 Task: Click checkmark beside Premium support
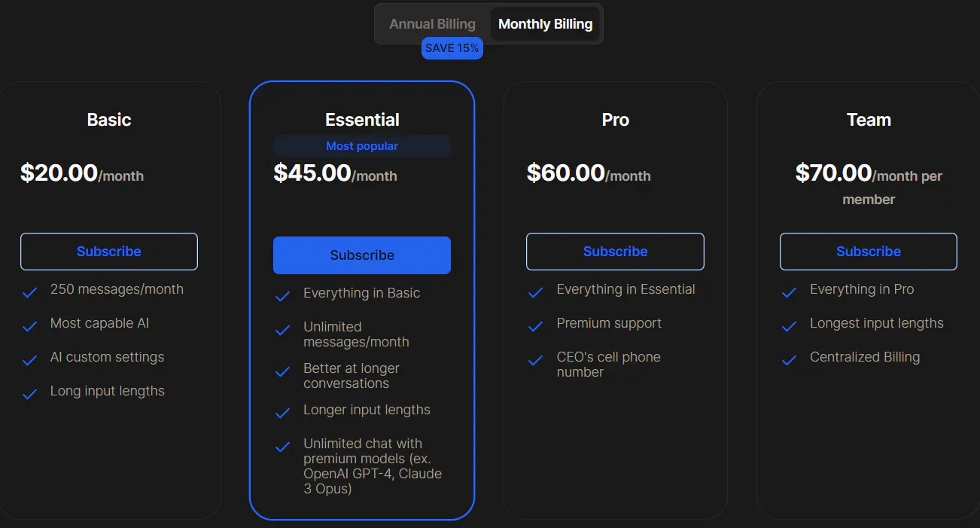click(x=536, y=326)
